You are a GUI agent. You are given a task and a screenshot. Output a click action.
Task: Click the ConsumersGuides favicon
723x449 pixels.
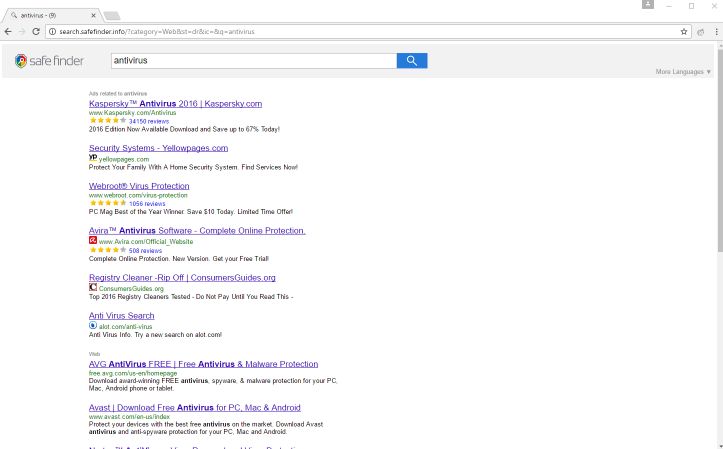click(x=93, y=287)
